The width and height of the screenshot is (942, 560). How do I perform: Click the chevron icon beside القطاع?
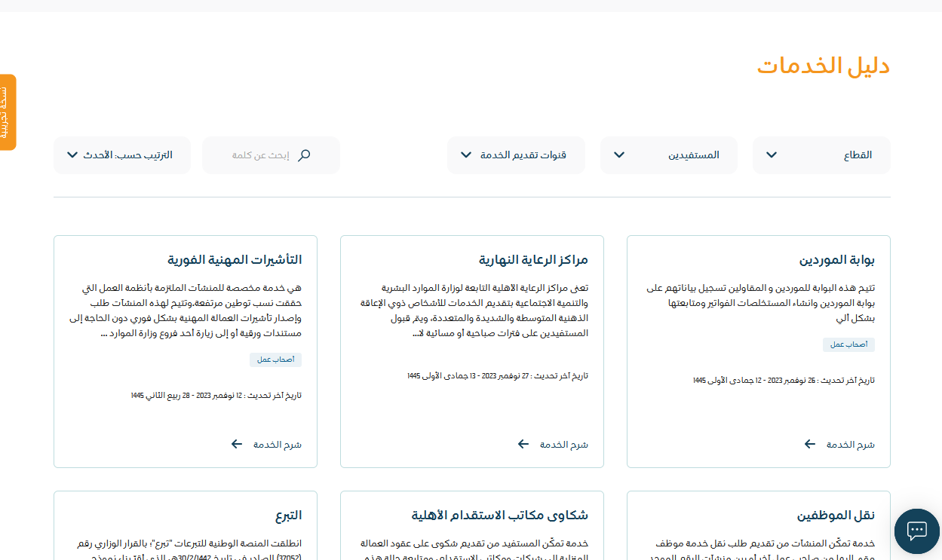[x=771, y=155]
